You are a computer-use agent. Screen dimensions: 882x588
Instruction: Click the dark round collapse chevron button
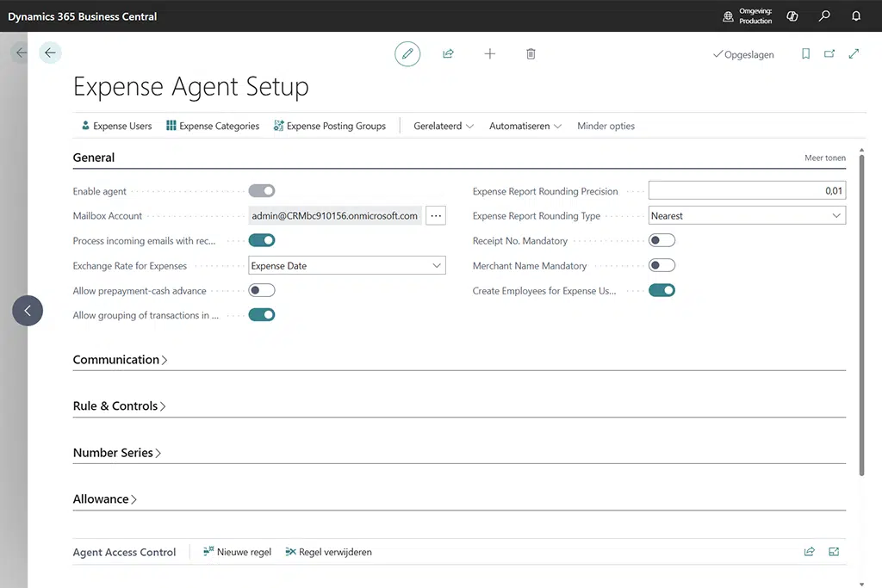click(x=28, y=310)
